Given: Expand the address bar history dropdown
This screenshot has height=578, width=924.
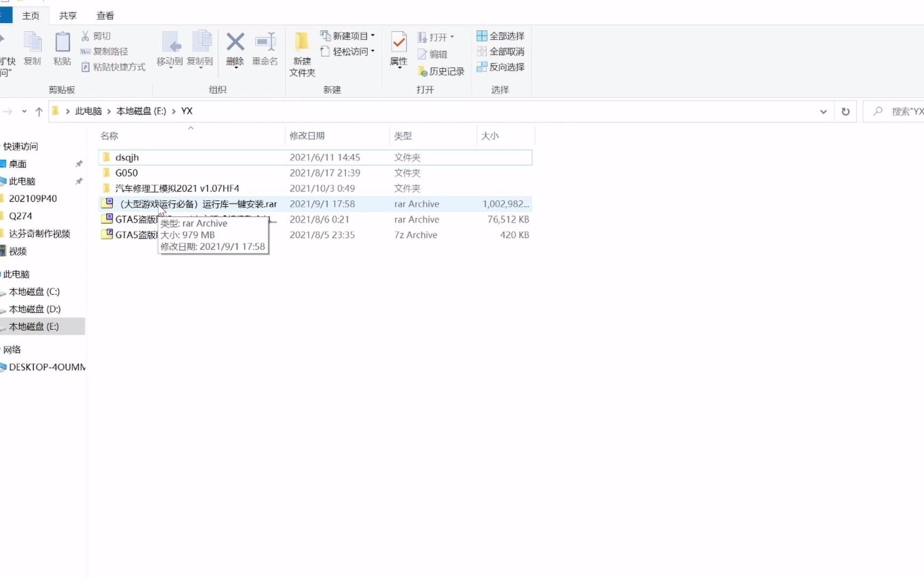Looking at the screenshot, I should (823, 111).
